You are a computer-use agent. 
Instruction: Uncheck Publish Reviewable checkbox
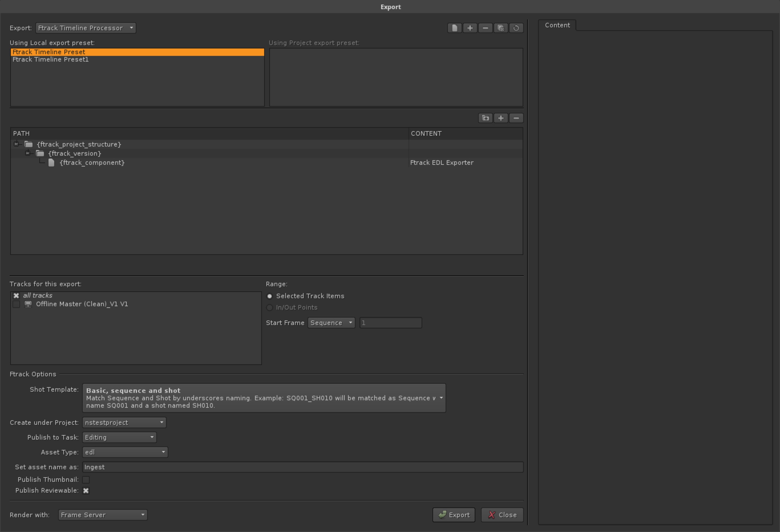tap(86, 491)
